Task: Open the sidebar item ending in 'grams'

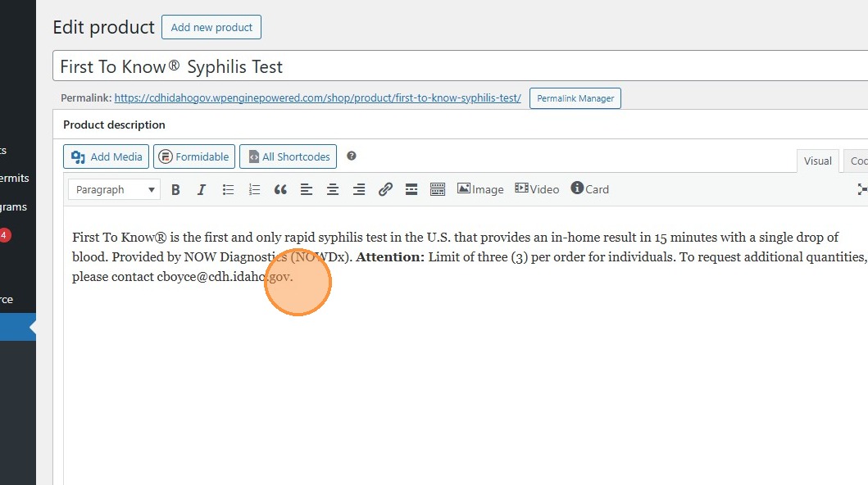Action: 14,206
